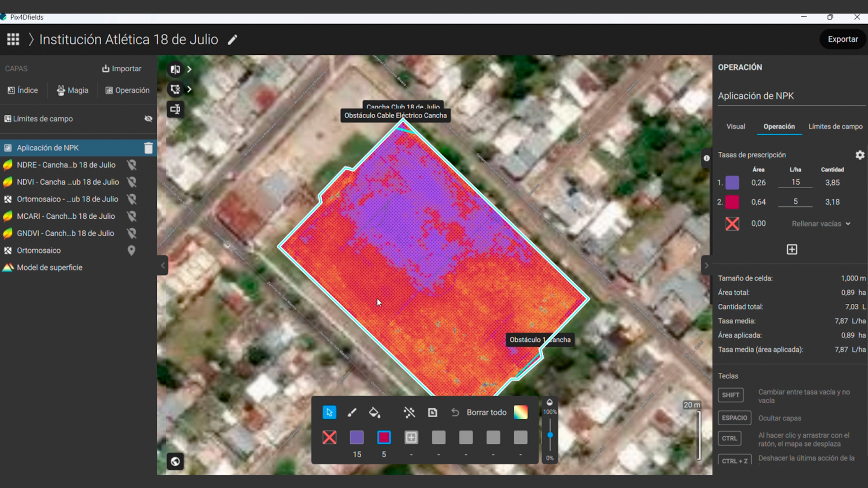Viewport: 868px width, 488px height.
Task: Open the Rellenar vacías dropdown
Action: pos(821,224)
